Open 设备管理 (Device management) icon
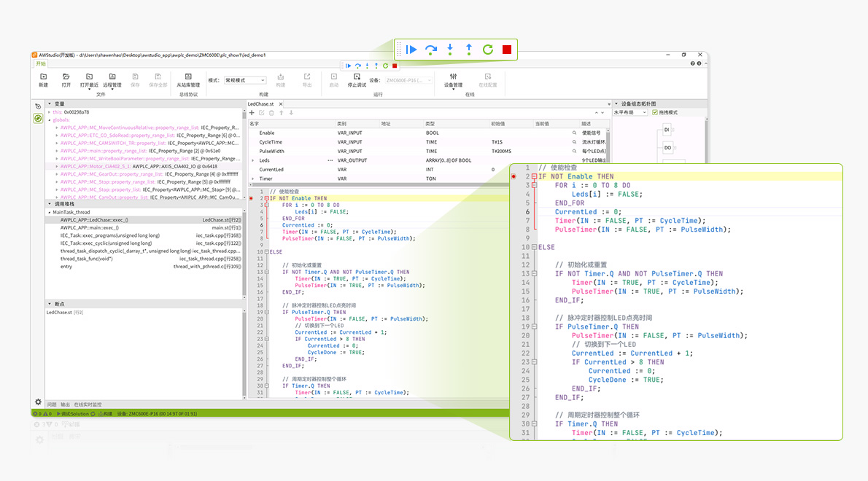The width and height of the screenshot is (868, 481). click(x=453, y=77)
